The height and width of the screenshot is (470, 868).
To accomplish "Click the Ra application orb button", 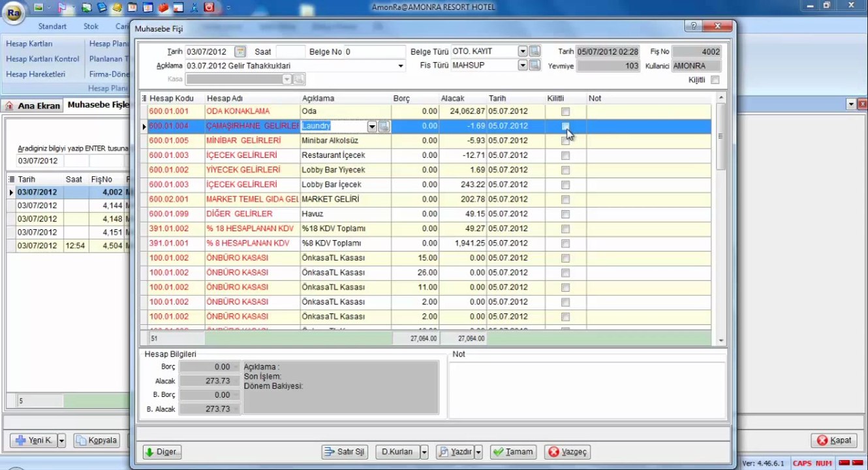I will click(x=14, y=12).
